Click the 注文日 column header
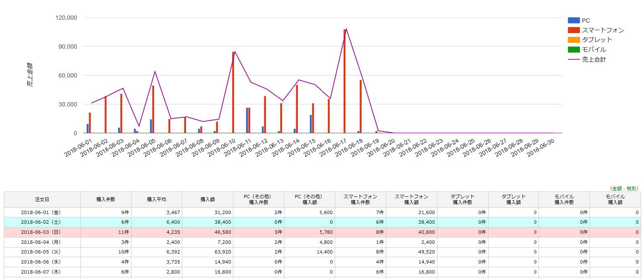This screenshot has height=279, width=644. coord(42,199)
